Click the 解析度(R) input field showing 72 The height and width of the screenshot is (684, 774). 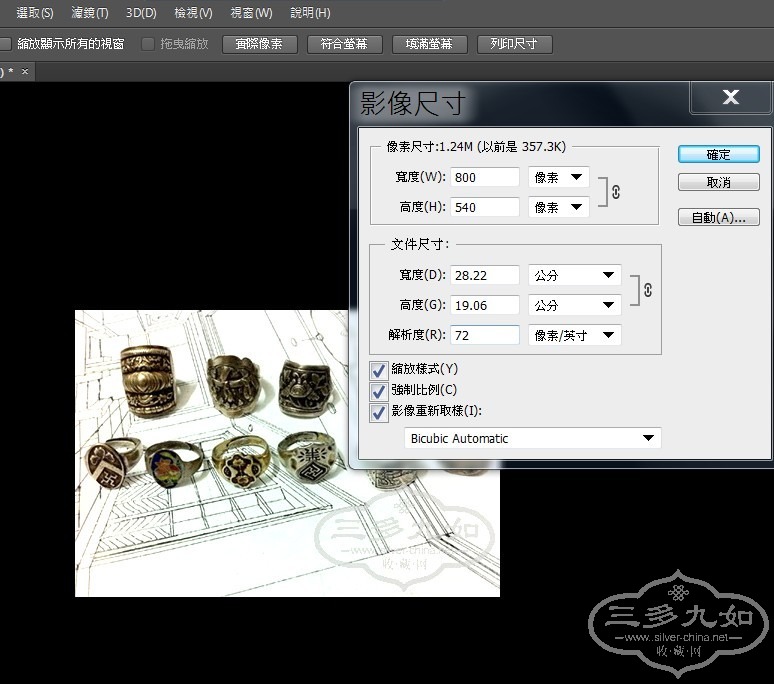point(485,335)
